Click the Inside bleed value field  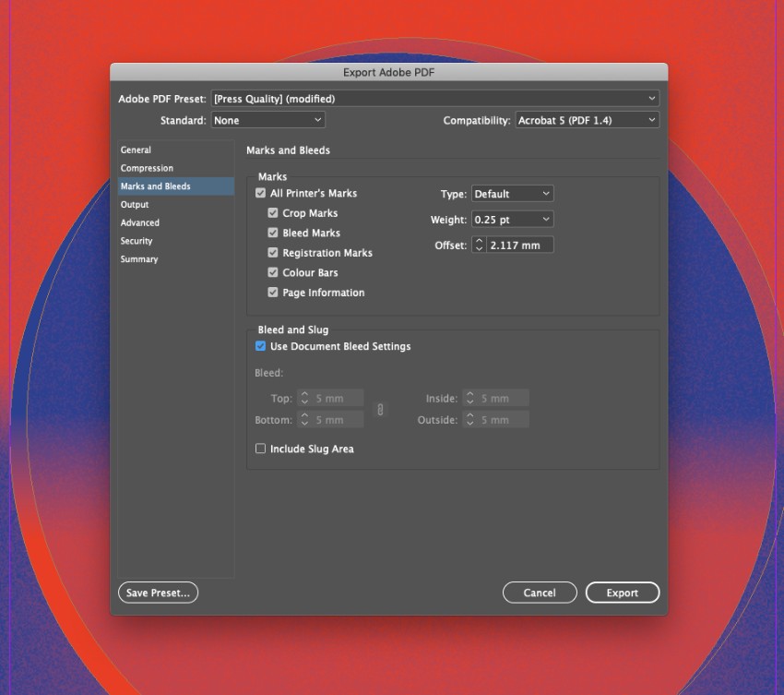pyautogui.click(x=503, y=399)
